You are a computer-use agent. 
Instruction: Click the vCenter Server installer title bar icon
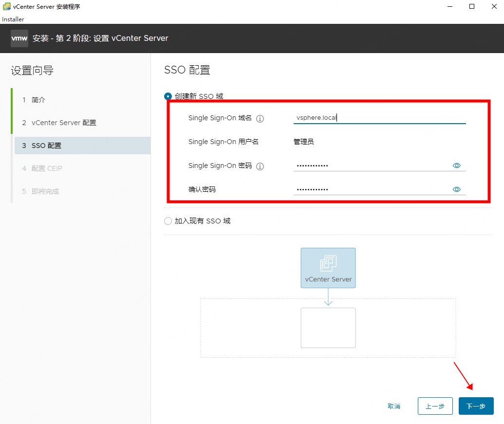point(6,6)
